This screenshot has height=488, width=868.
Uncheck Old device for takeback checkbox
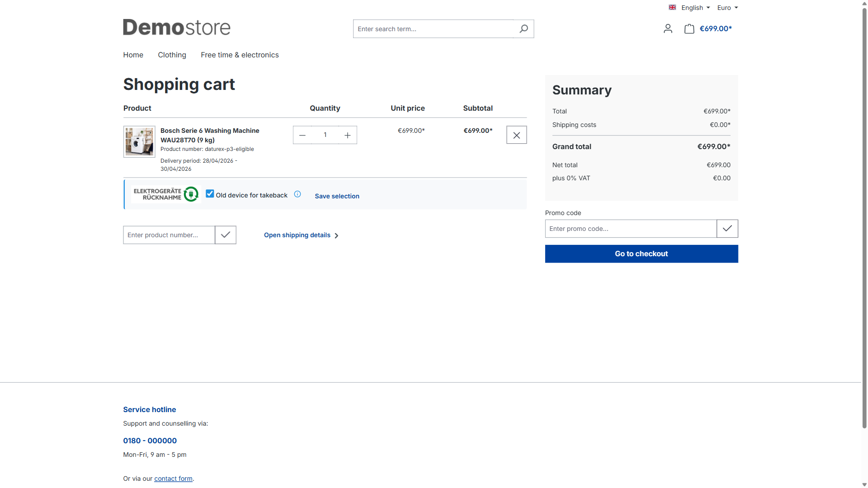coord(210,194)
